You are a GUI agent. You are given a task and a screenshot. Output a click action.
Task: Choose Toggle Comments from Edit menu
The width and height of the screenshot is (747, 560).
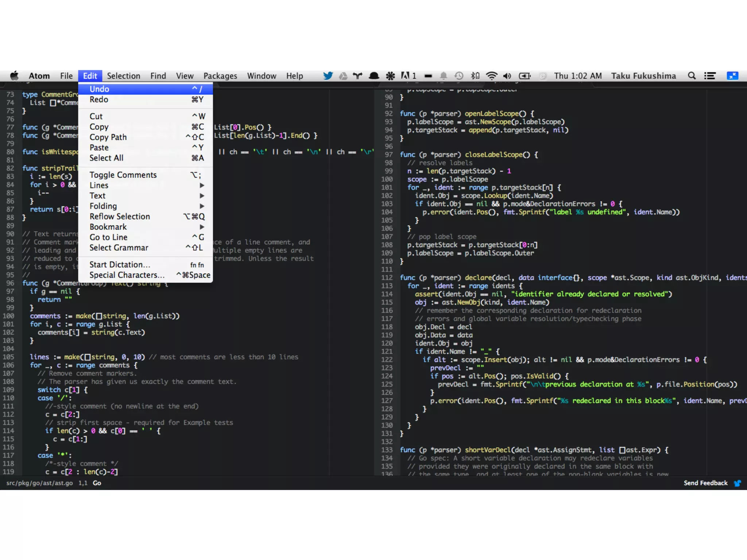tap(123, 175)
